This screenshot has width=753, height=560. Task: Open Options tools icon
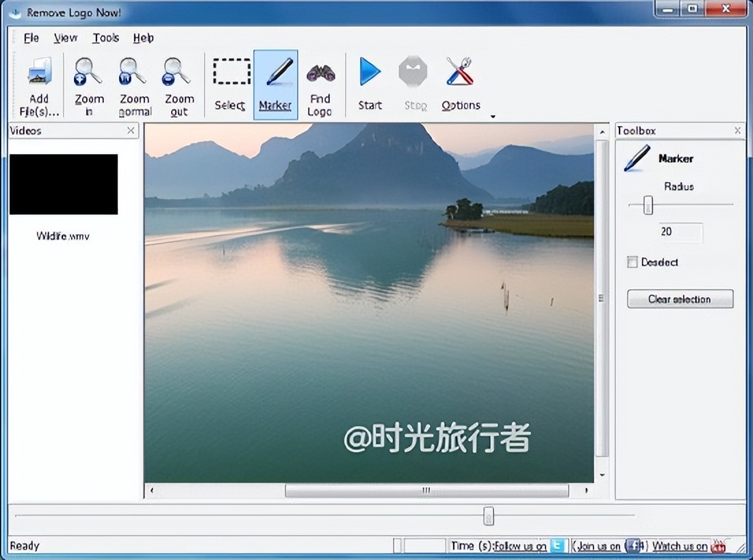(460, 73)
